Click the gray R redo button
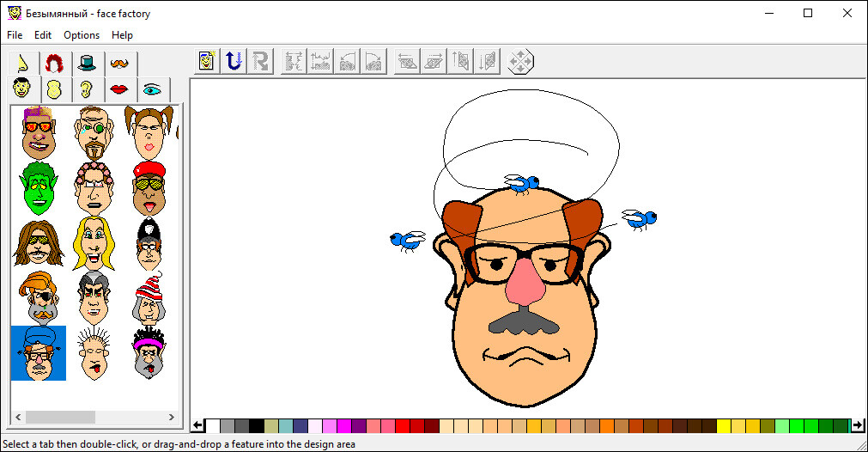 point(260,61)
